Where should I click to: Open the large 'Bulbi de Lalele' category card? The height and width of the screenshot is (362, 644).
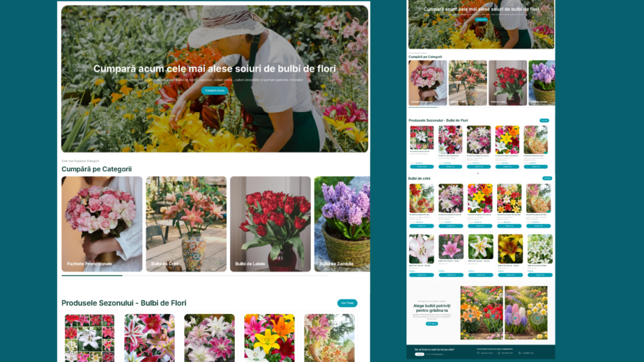pyautogui.click(x=270, y=224)
